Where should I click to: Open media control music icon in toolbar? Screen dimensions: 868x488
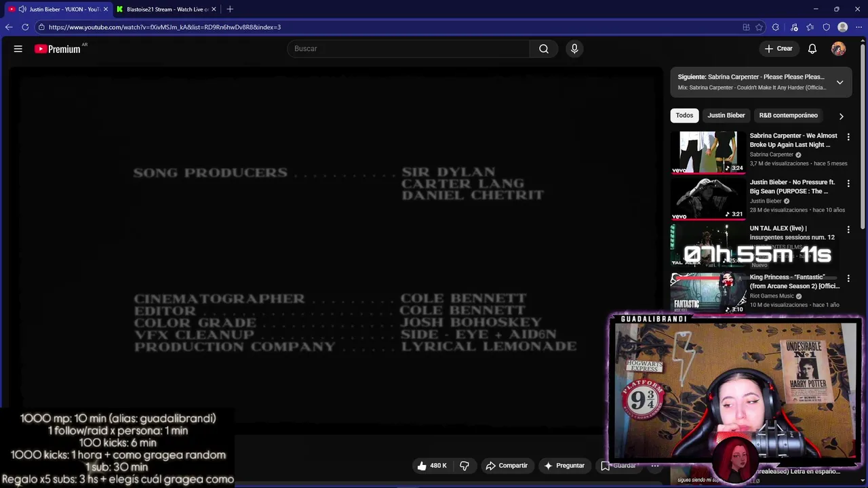[x=794, y=27]
